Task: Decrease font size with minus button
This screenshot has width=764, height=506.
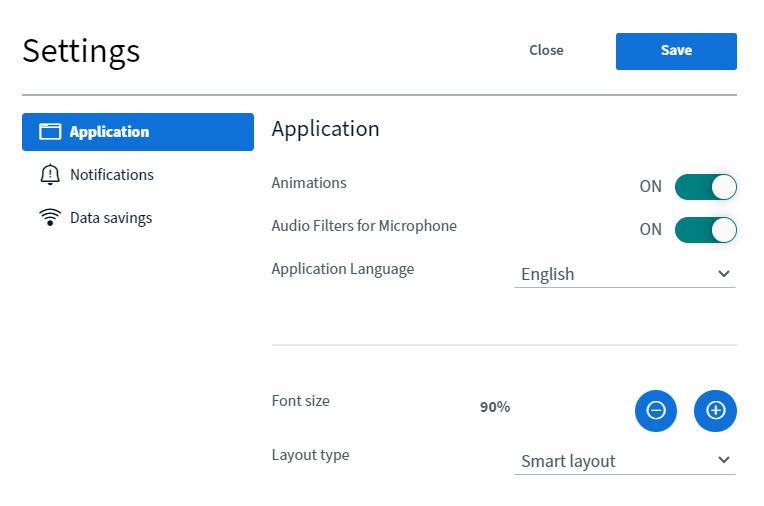Action: pyautogui.click(x=655, y=410)
